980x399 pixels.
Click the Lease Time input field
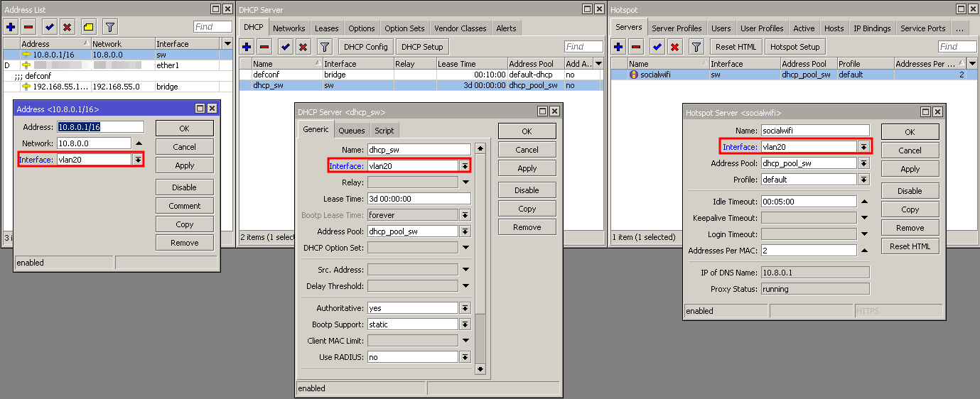(419, 199)
